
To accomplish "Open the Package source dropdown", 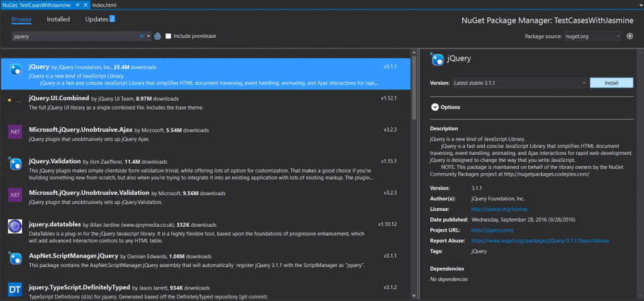I will 592,36.
